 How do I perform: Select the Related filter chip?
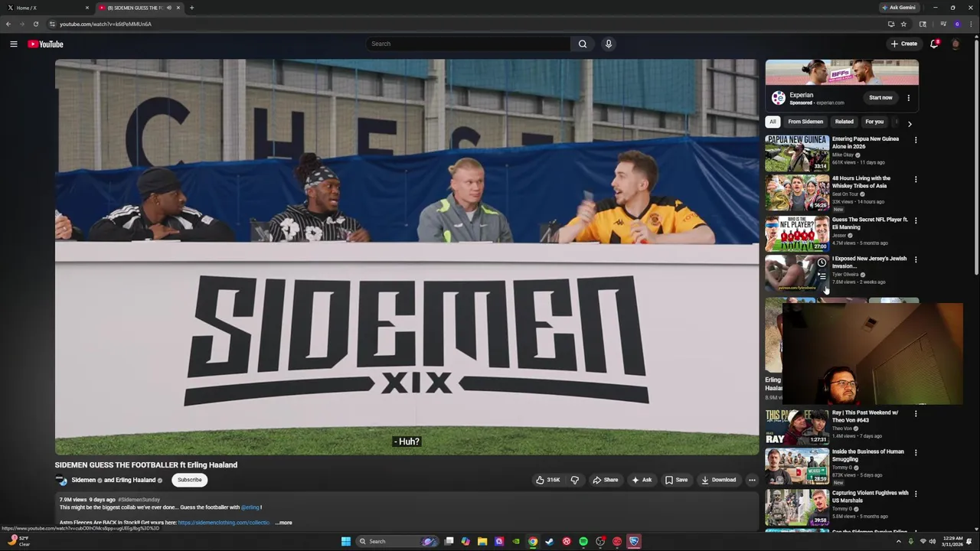[844, 122]
